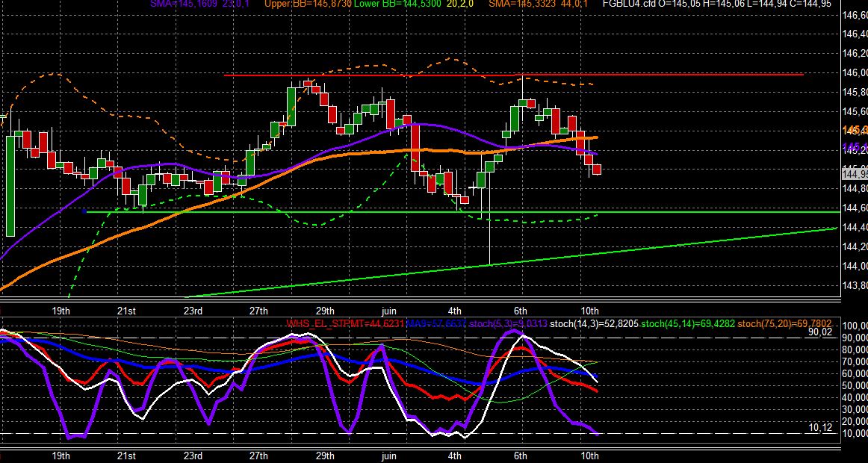
Task: Click the orange 'SMA=145,3323' legend label
Action: (x=524, y=3)
